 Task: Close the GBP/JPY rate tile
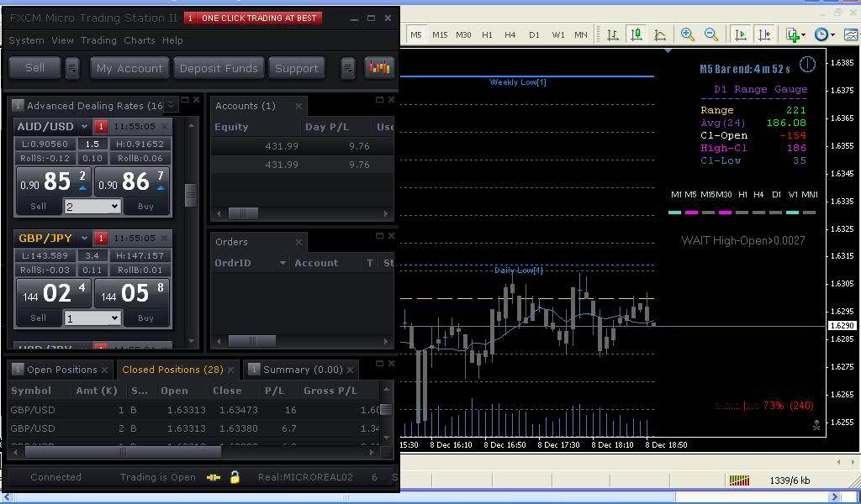164,239
